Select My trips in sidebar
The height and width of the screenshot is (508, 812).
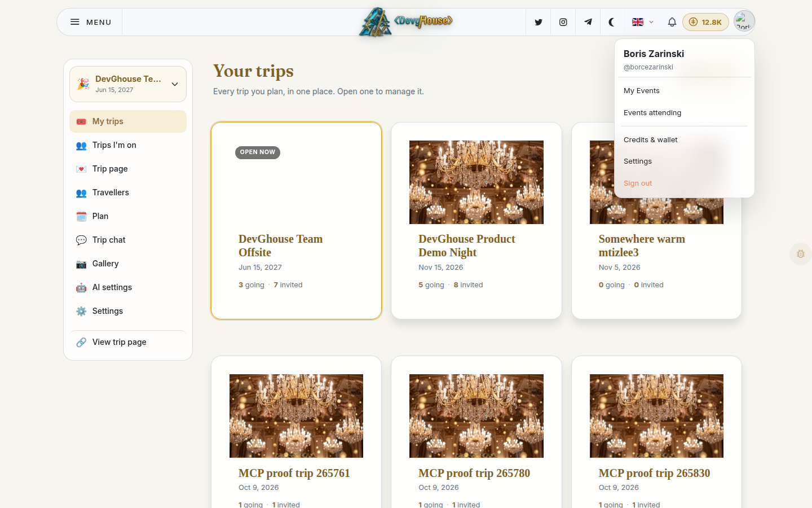click(128, 121)
